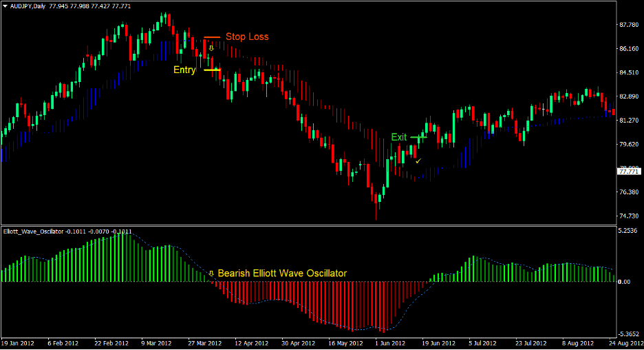
Task: Click the '1 Jun 2012' date label
Action: coord(390,343)
